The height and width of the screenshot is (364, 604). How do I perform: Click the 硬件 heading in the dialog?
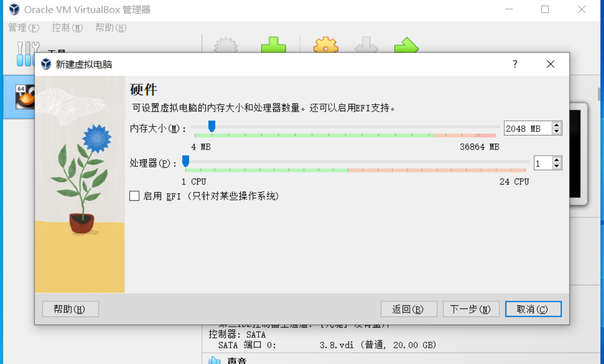tap(144, 89)
